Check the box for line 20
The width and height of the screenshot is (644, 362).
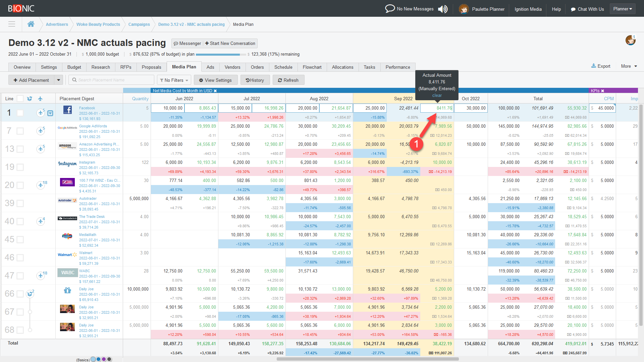click(x=20, y=185)
